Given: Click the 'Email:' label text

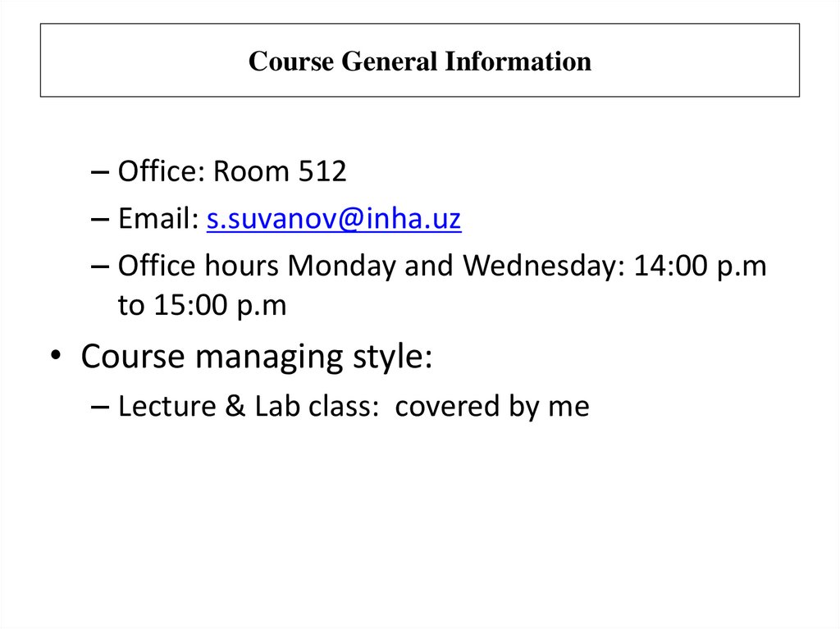Looking at the screenshot, I should coord(158,219).
